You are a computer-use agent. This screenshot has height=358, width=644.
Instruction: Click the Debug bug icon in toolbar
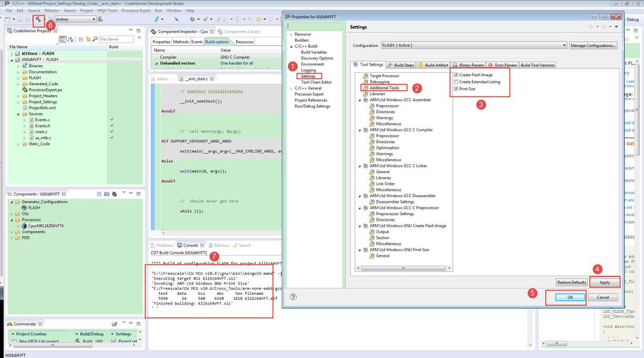pos(192,19)
